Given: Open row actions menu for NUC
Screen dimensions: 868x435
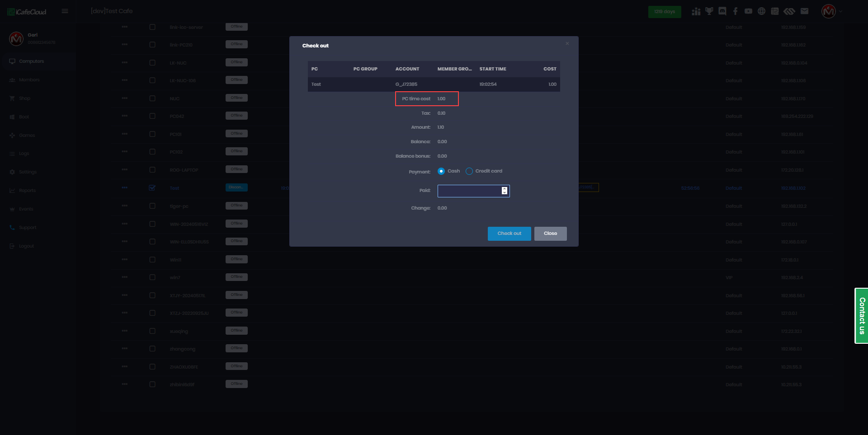Looking at the screenshot, I should [x=125, y=98].
